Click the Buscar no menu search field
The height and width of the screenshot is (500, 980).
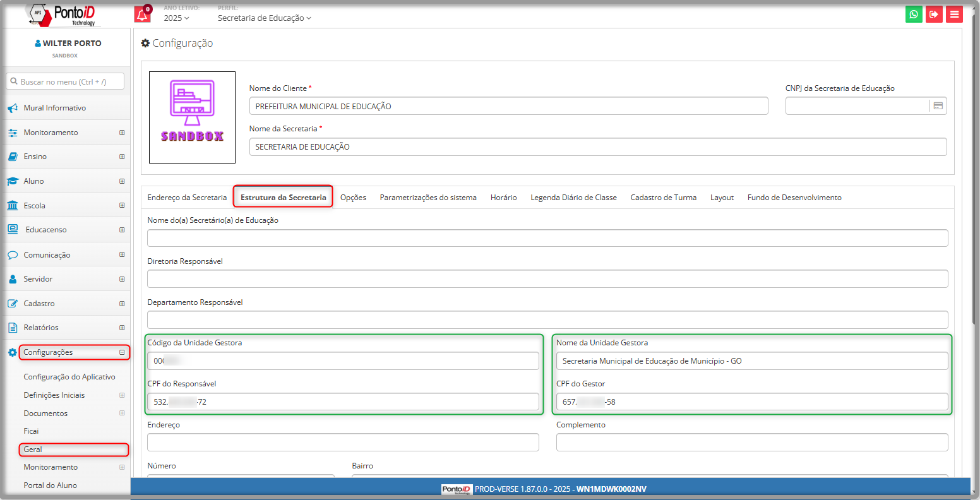click(65, 81)
